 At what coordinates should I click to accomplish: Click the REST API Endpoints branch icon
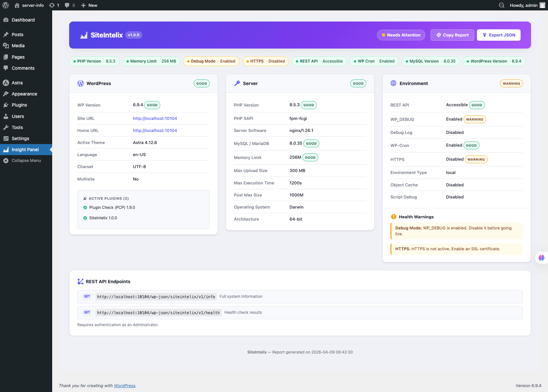pos(81,282)
